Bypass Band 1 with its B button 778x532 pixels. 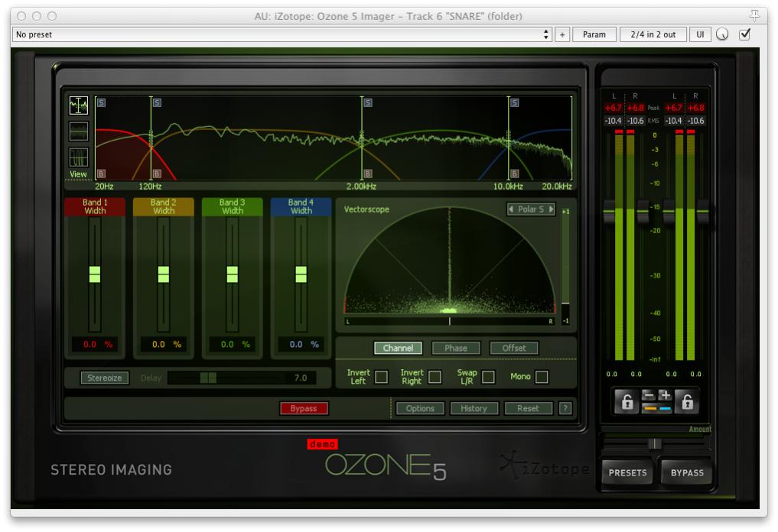pos(101,174)
